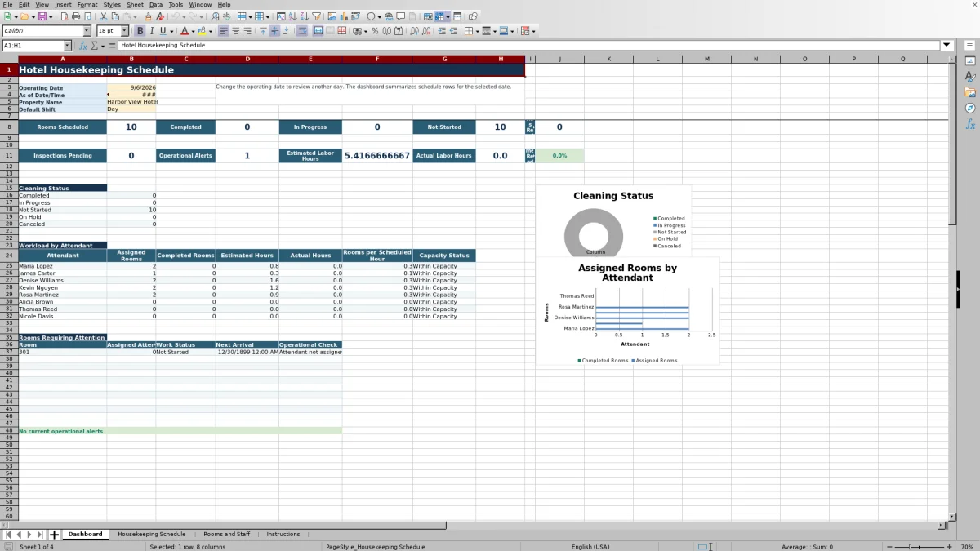Click the Insert Image icon
The width and height of the screenshot is (980, 551).
point(332,16)
